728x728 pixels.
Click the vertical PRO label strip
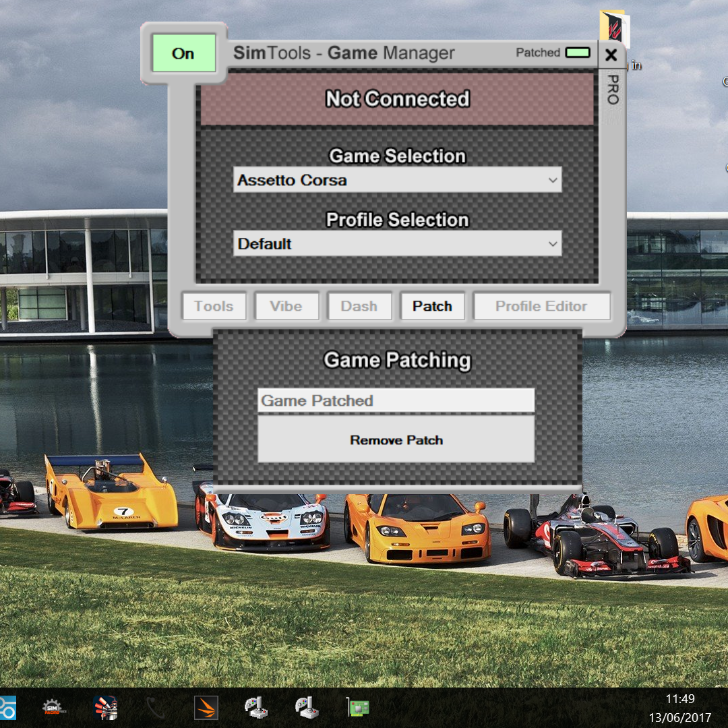613,90
